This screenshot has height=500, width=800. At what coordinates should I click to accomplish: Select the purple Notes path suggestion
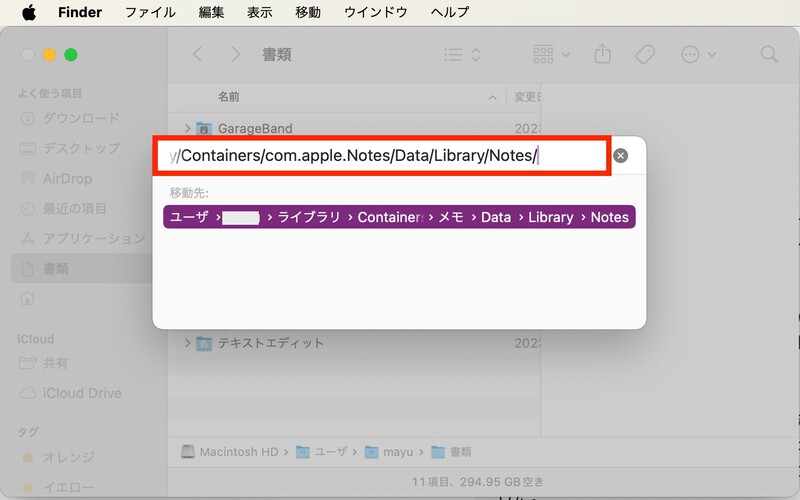399,217
